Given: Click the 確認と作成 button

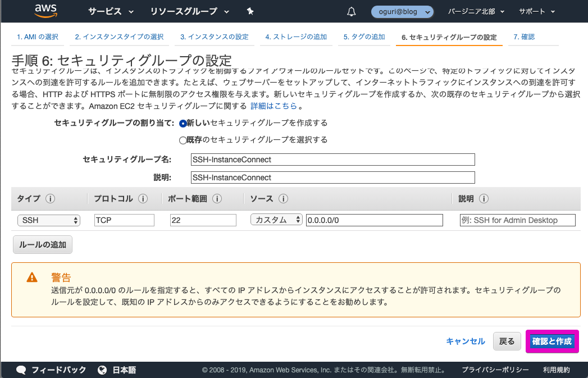Looking at the screenshot, I should 552,341.
